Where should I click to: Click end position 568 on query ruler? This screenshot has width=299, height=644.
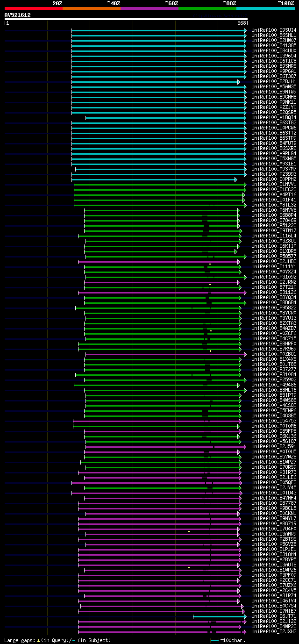tap(242, 23)
